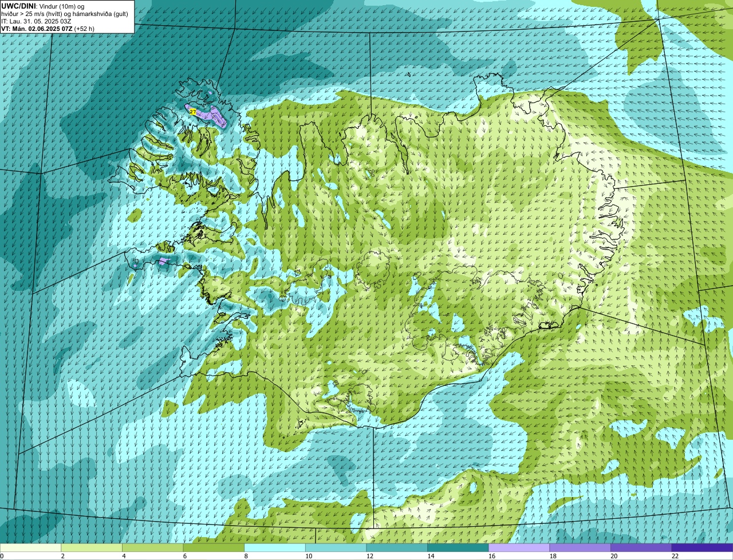Click the 'IT: Lau. 31. 05. 2025 03Z' line
Viewport: 733px width, 560px height.
coord(36,21)
